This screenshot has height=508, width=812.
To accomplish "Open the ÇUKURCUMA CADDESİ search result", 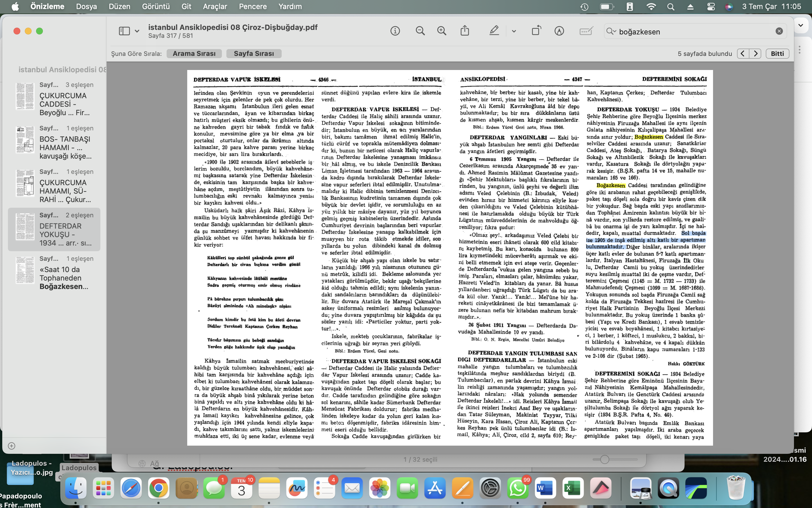I will tap(54, 99).
